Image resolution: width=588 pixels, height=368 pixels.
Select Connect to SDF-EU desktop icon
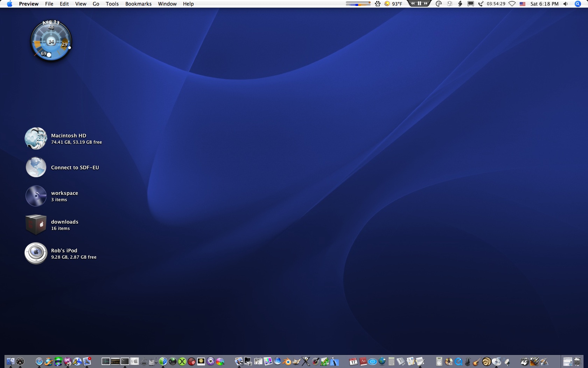(36, 167)
